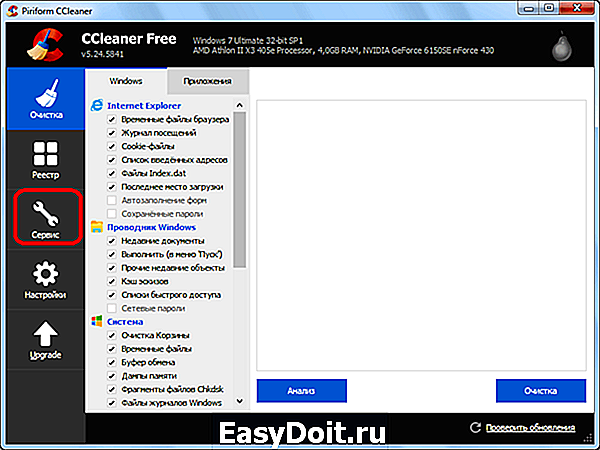The height and width of the screenshot is (450, 600).
Task: Select Проводник Windows section header
Action: tap(151, 227)
